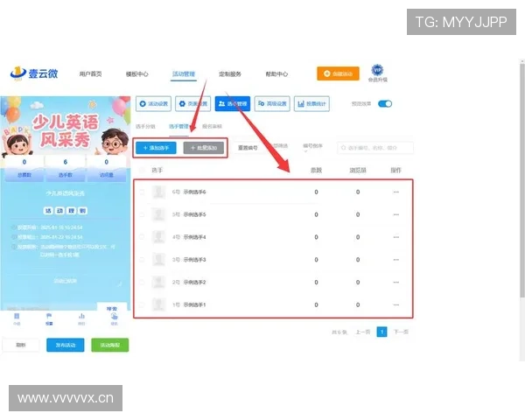Open the 投票统计 tab button
The image size is (525, 420).
[311, 104]
